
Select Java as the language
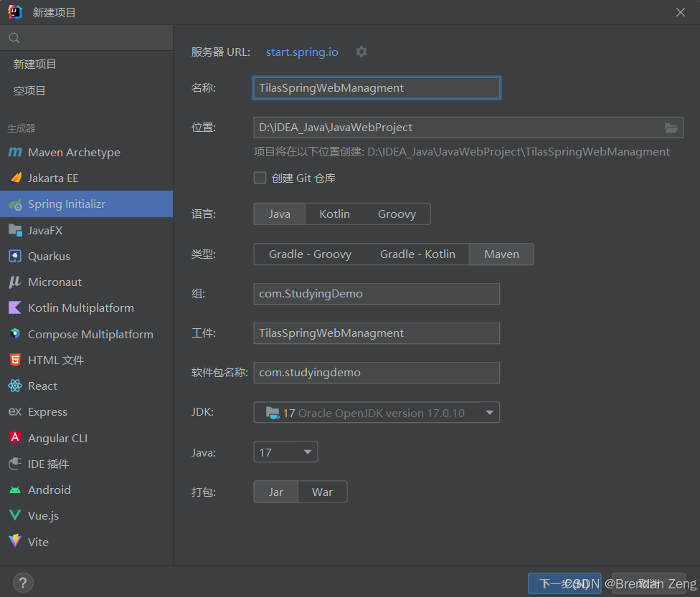(x=280, y=214)
